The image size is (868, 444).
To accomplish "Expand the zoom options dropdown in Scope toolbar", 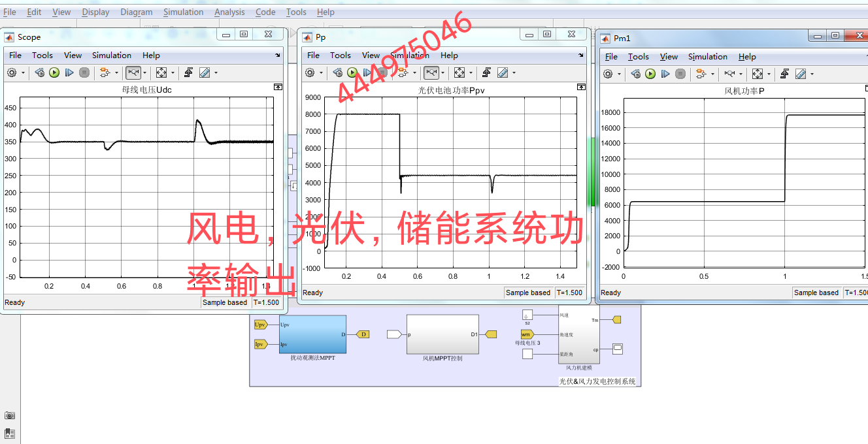I will pos(144,72).
